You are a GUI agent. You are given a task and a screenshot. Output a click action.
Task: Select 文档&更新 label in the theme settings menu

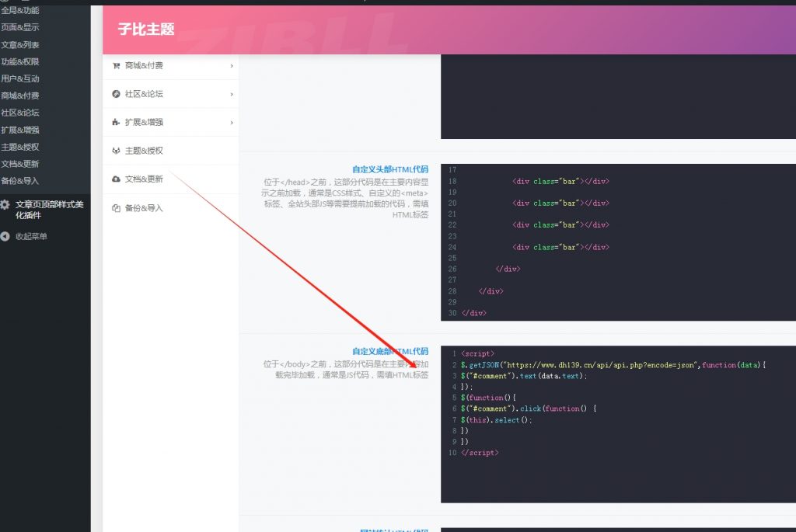click(x=144, y=179)
